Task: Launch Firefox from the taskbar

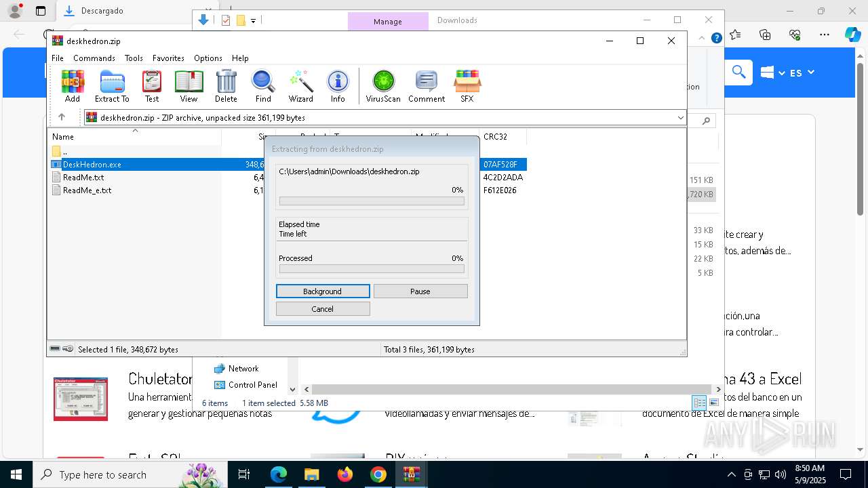Action: pos(345,474)
